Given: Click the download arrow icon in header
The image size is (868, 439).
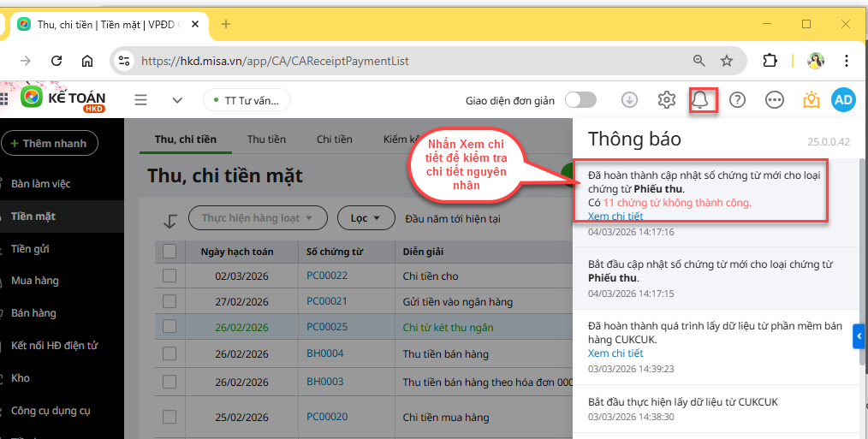Looking at the screenshot, I should pos(629,100).
